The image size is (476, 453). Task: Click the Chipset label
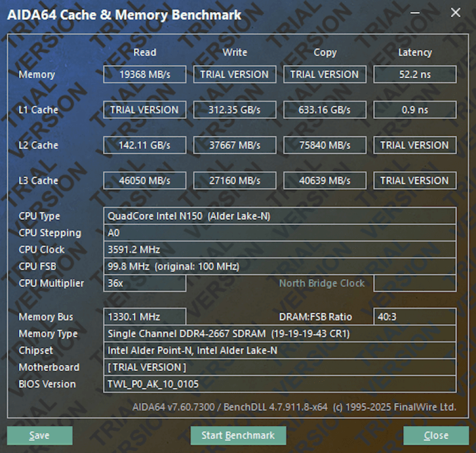coord(36,351)
